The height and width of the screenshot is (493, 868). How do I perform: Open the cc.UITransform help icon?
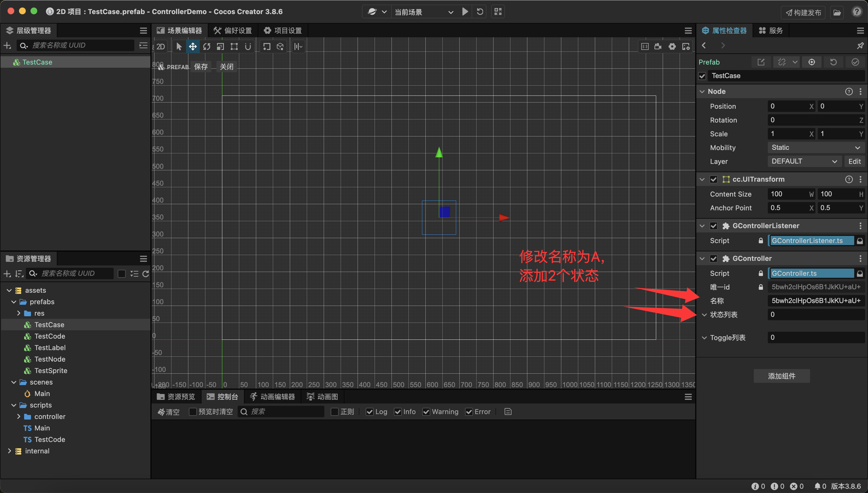[x=849, y=179]
